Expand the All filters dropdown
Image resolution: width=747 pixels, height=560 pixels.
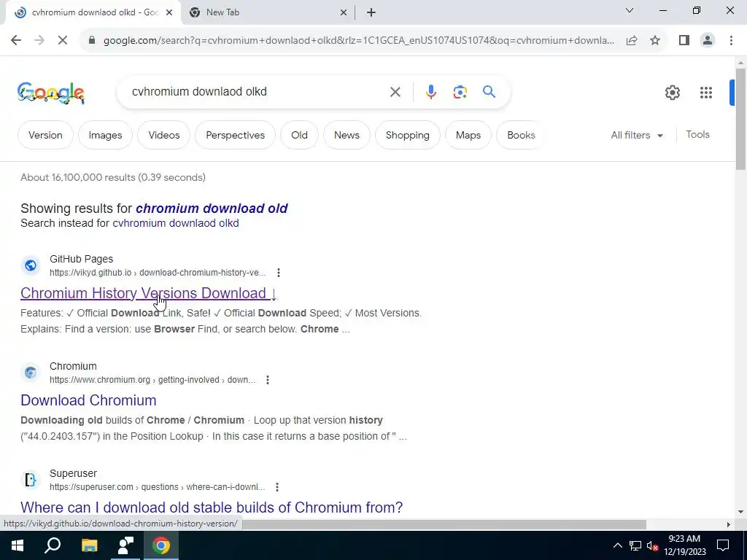coord(637,135)
